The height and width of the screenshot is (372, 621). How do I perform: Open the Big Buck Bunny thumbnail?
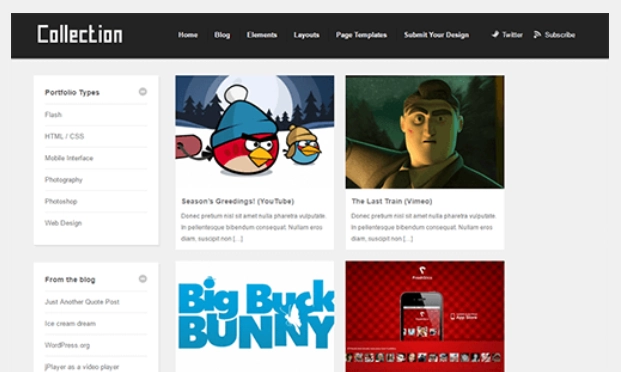click(255, 316)
